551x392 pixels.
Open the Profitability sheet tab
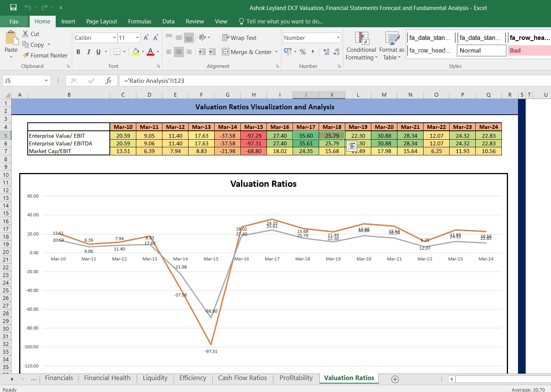click(x=296, y=378)
